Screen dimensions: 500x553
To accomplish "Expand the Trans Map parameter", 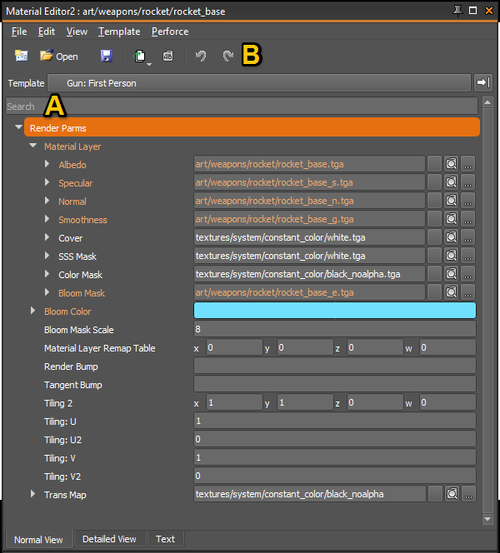I will coord(33,494).
